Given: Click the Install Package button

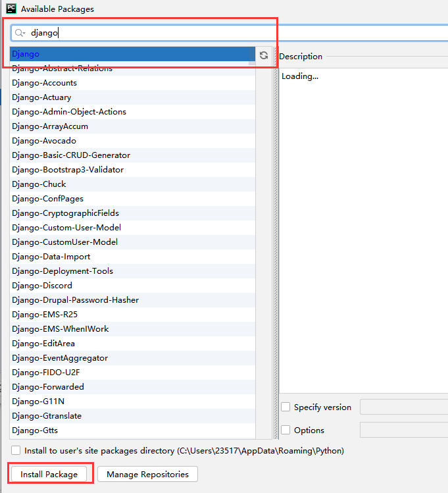Looking at the screenshot, I should (x=49, y=474).
